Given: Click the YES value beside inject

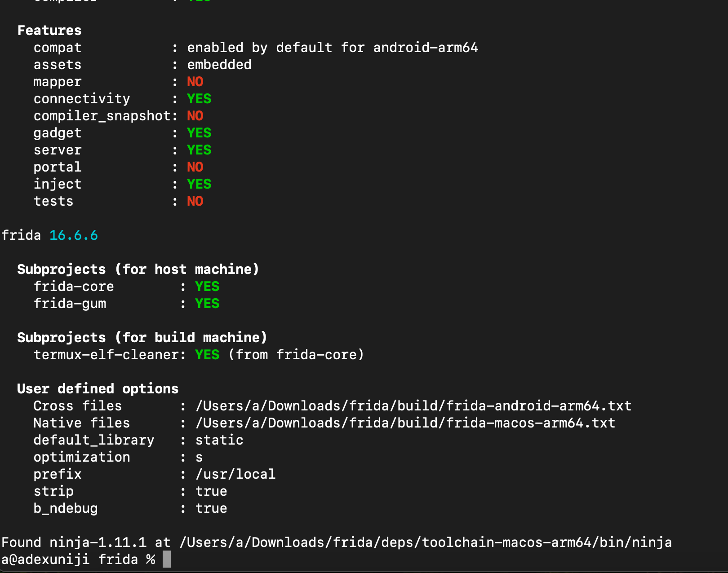Looking at the screenshot, I should (199, 184).
